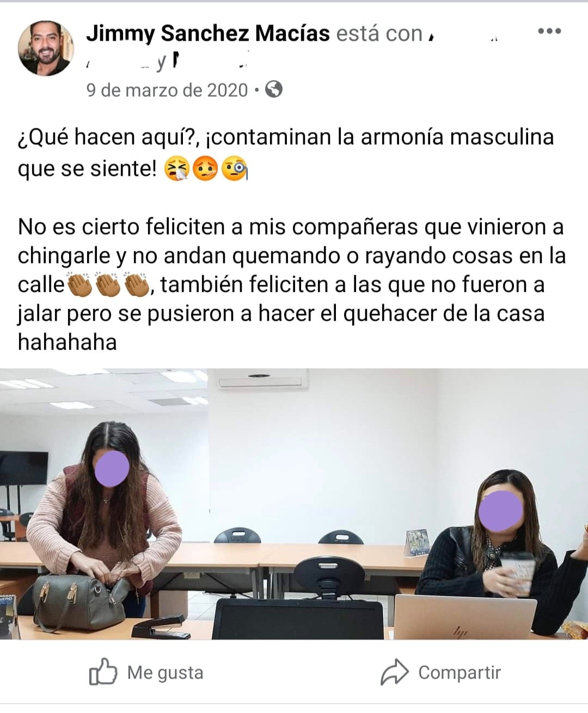Click the last clapping hands emoji

click(x=137, y=285)
